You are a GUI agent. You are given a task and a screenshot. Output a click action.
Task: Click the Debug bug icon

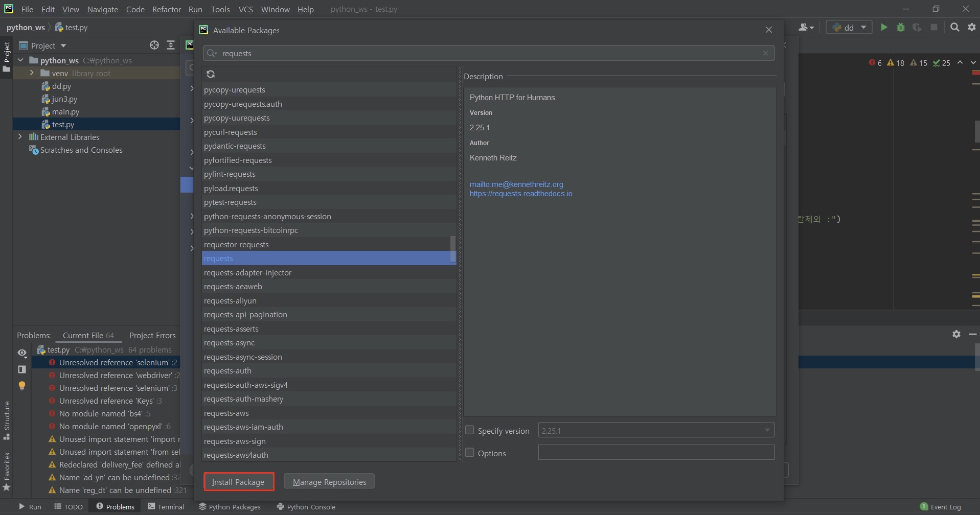(901, 28)
